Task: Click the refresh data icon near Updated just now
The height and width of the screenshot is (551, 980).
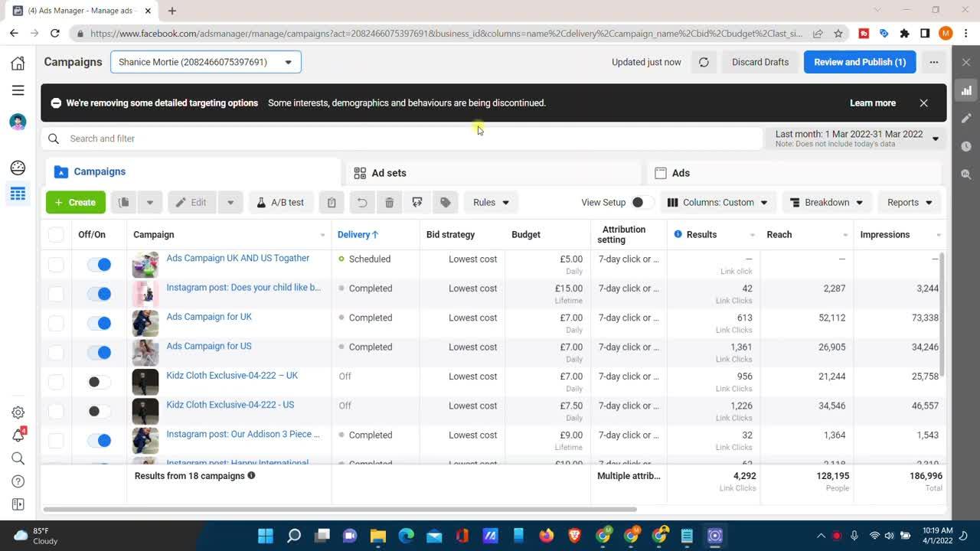Action: coord(704,62)
